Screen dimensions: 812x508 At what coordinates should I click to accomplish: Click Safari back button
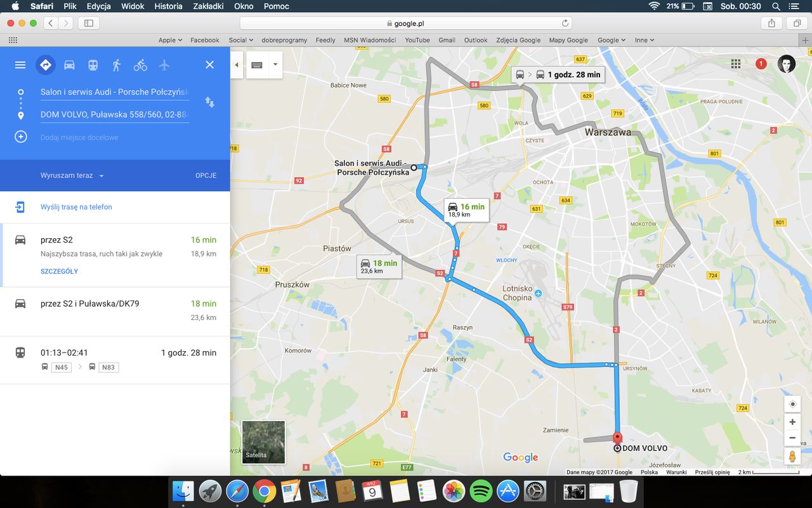click(x=51, y=23)
